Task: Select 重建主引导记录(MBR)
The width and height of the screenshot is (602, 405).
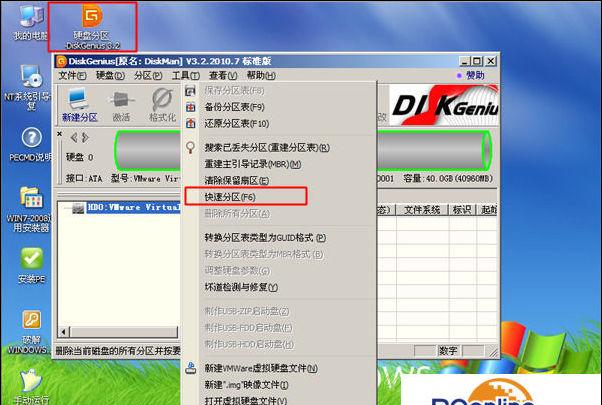Action: pyautogui.click(x=280, y=164)
